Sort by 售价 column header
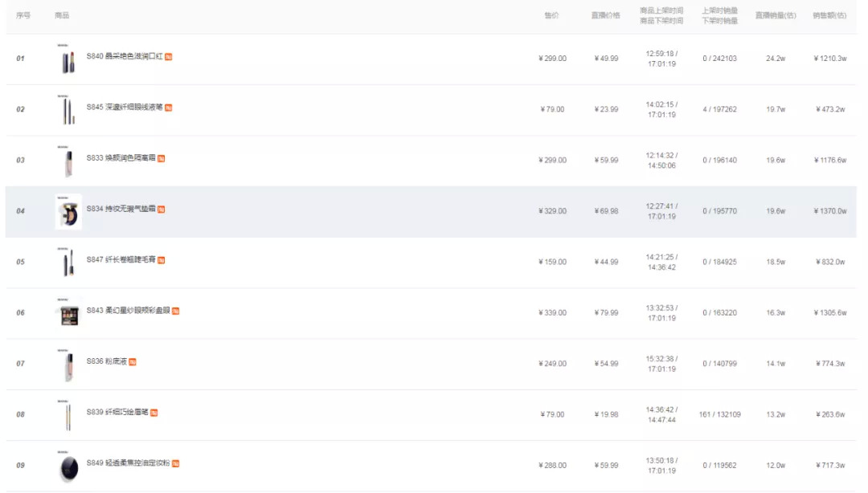This screenshot has width=868, height=493. pos(551,16)
